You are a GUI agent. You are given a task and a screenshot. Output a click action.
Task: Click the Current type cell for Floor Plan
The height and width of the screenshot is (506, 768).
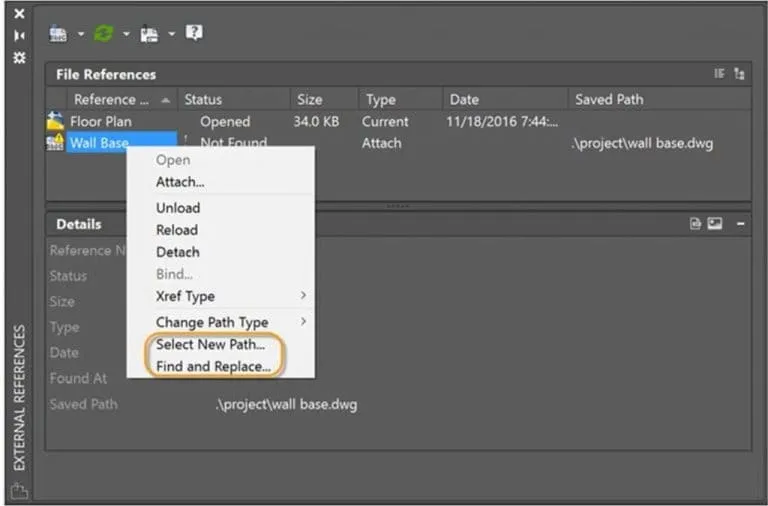click(385, 121)
